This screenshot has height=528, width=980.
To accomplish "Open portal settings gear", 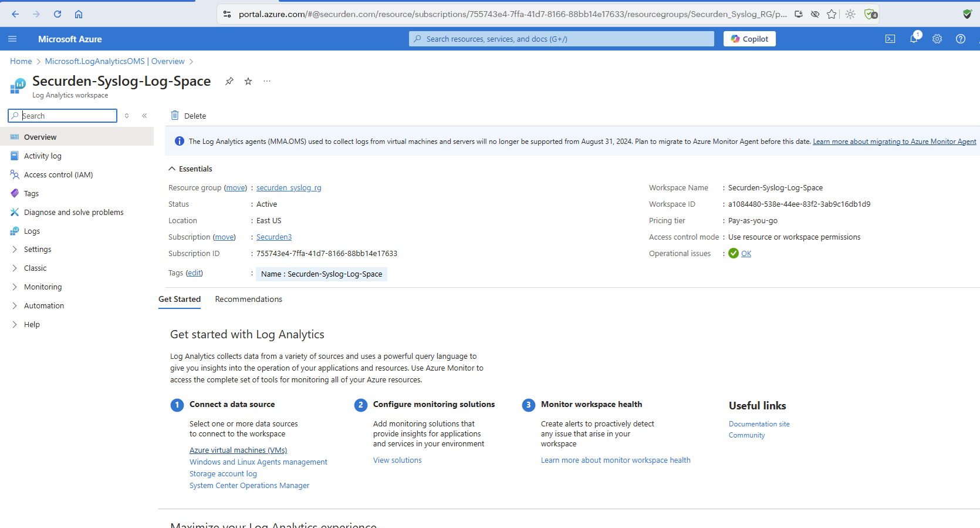I will [x=937, y=39].
